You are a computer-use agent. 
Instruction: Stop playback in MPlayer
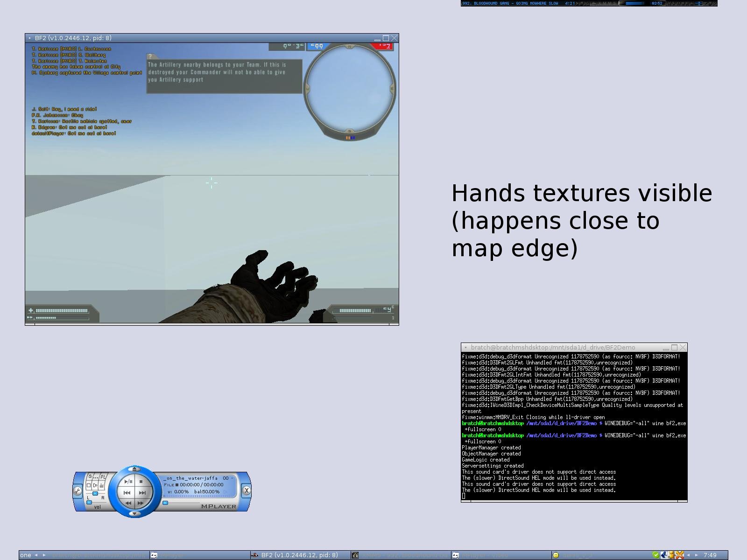141,481
